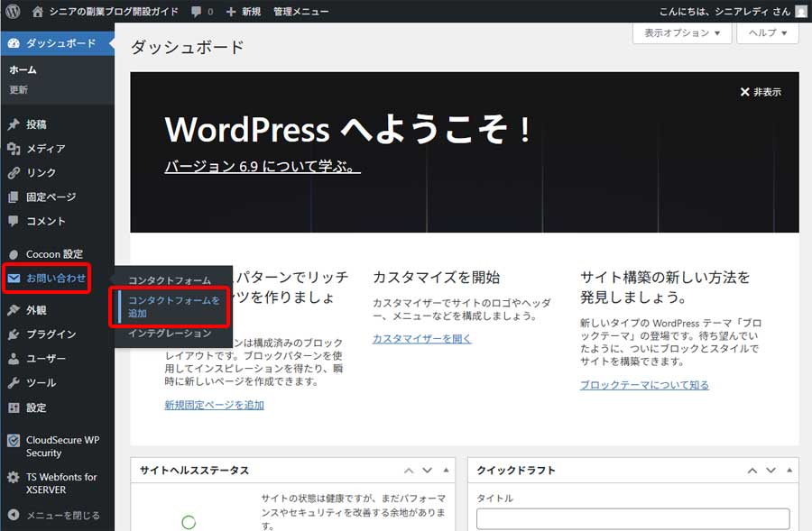This screenshot has width=812, height=531.
Task: Select 管理メニュー in the admin bar
Action: [x=300, y=10]
